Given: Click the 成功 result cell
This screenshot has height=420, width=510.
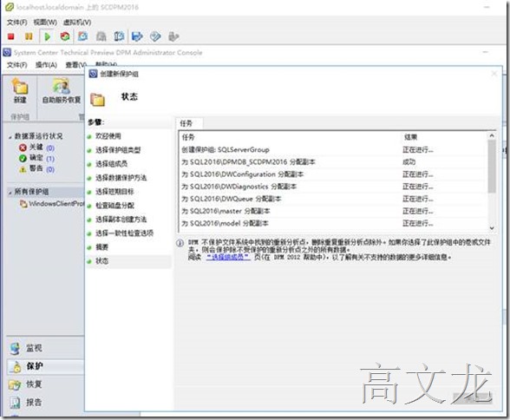Looking at the screenshot, I should point(409,162).
